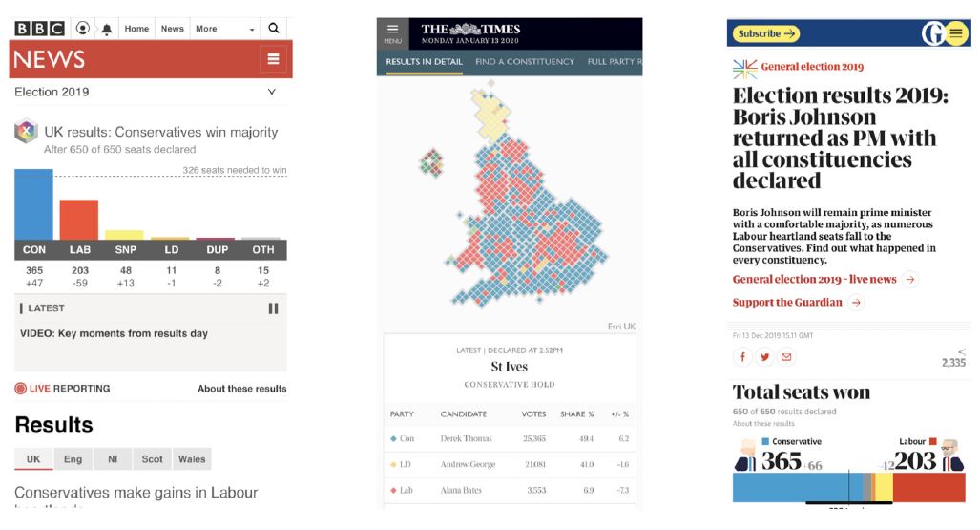Select the Scot results tab
The image size is (980, 530).
[152, 459]
